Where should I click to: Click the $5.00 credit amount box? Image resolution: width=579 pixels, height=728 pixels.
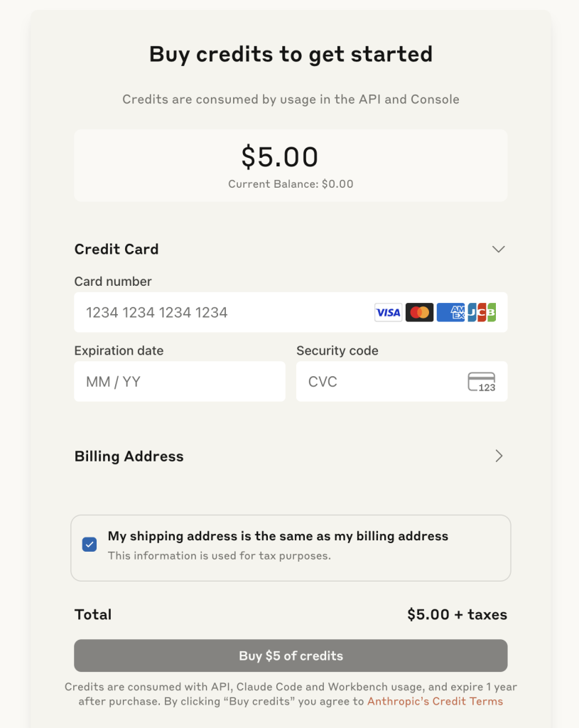291,166
